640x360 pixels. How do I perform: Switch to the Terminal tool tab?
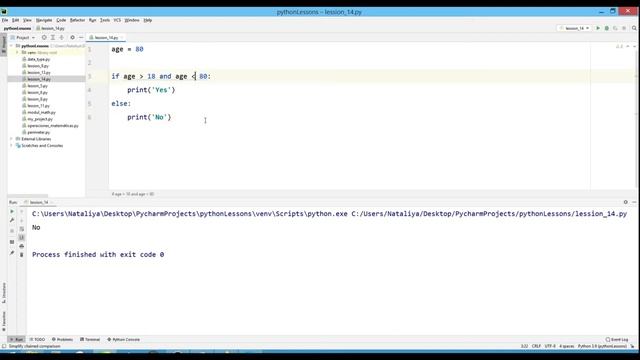(90, 340)
